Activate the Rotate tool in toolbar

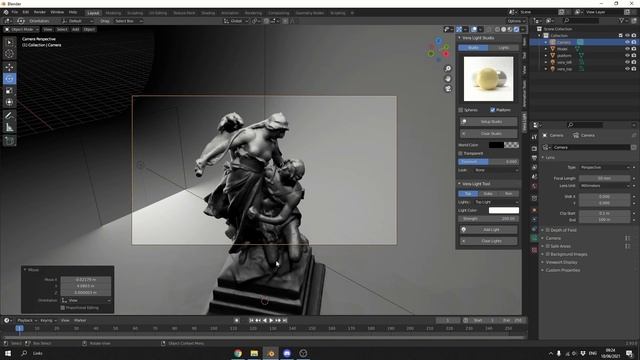[x=9, y=79]
